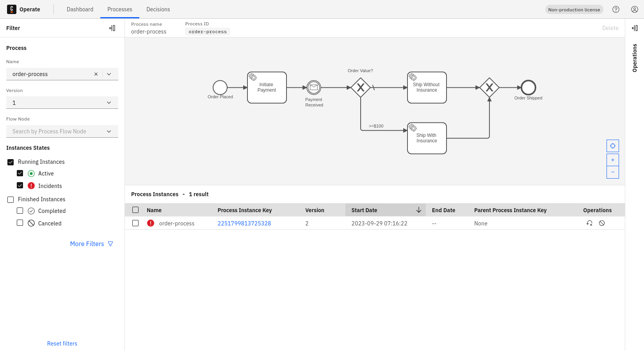Uncheck the Running Instances checkbox
This screenshot has height=351, width=644.
pos(11,162)
